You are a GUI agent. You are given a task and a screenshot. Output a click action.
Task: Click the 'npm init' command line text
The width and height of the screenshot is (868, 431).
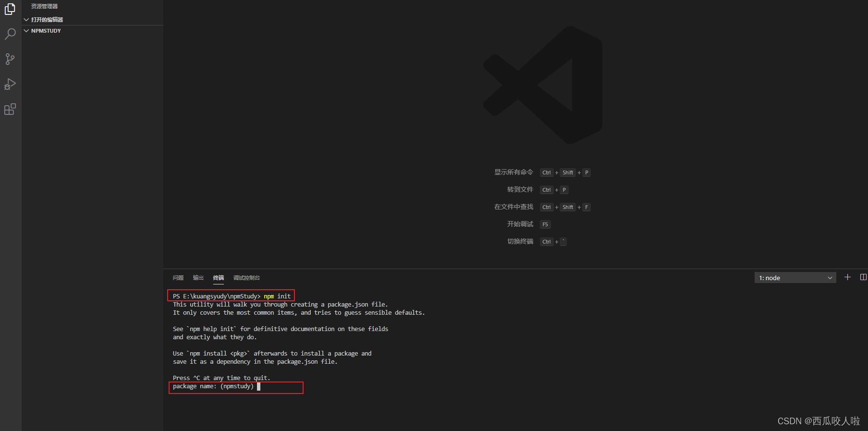pyautogui.click(x=277, y=296)
